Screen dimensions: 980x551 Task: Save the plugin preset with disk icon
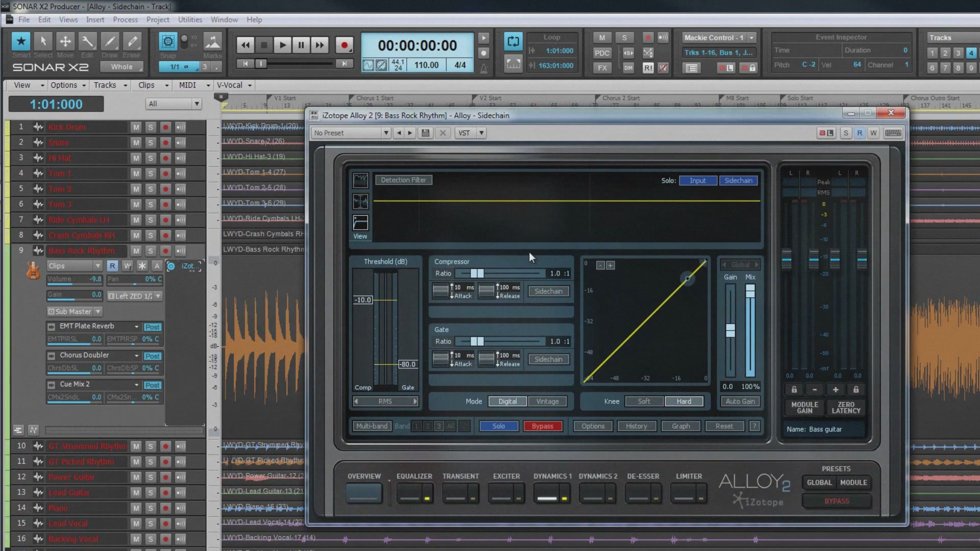tap(425, 133)
